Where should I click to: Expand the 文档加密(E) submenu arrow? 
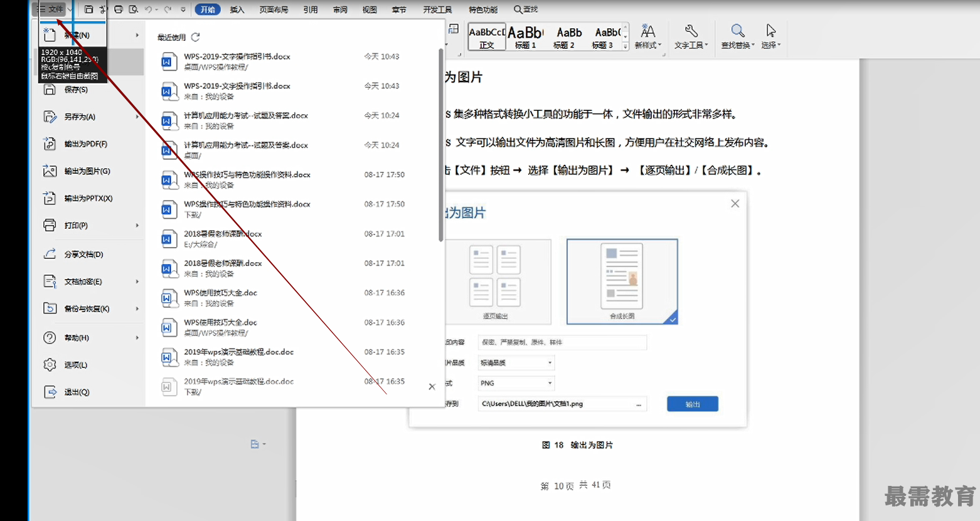pyautogui.click(x=137, y=282)
